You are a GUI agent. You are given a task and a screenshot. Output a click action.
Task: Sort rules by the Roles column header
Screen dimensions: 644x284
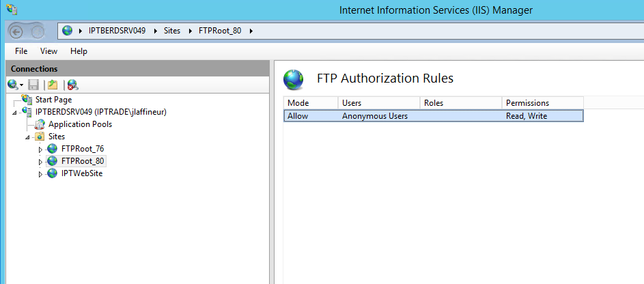pos(461,102)
